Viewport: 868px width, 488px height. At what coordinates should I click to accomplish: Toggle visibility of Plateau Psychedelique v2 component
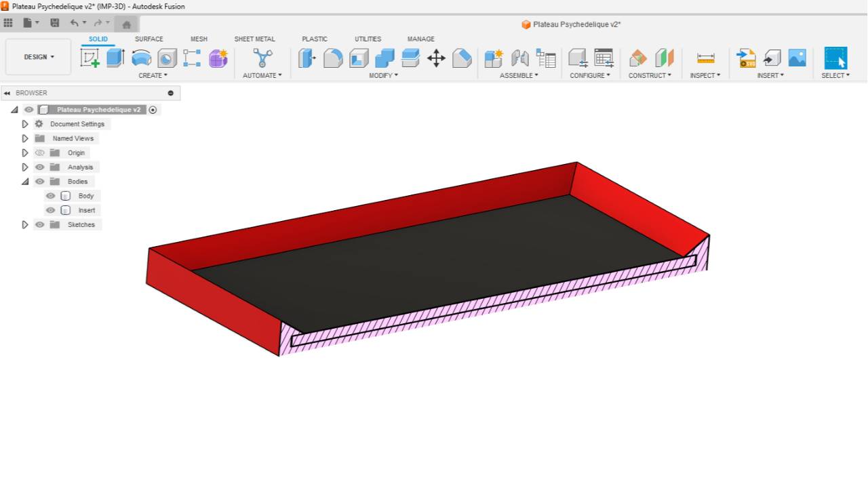[28, 110]
